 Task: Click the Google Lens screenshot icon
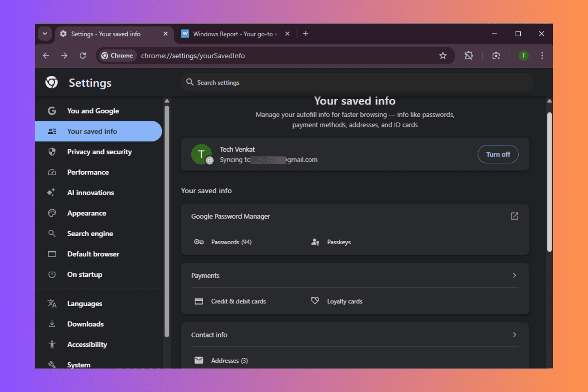(496, 56)
